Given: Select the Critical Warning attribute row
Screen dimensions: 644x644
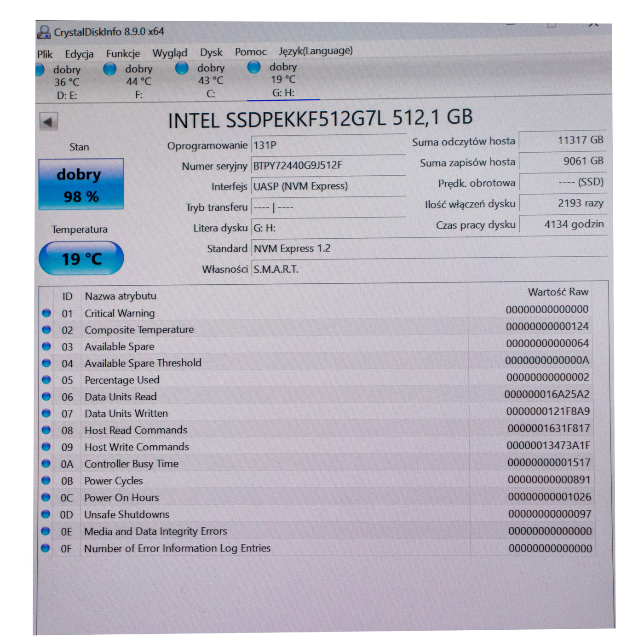Looking at the screenshot, I should point(316,312).
